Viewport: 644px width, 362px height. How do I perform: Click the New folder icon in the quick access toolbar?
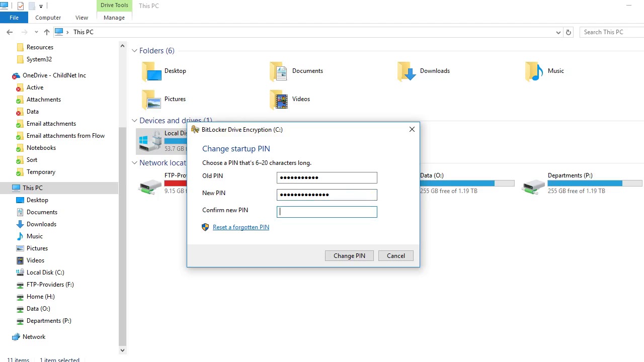(x=31, y=6)
